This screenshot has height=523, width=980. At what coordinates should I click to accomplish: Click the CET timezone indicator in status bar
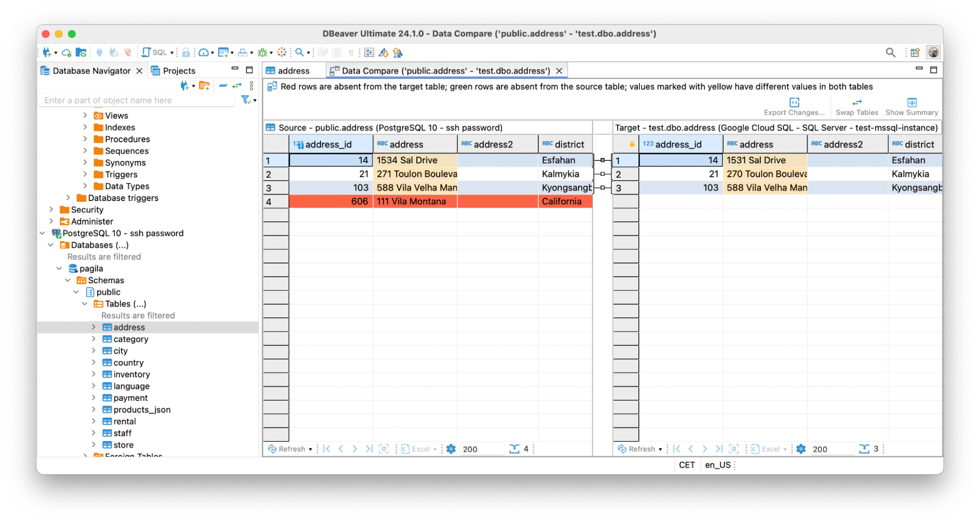pos(687,465)
